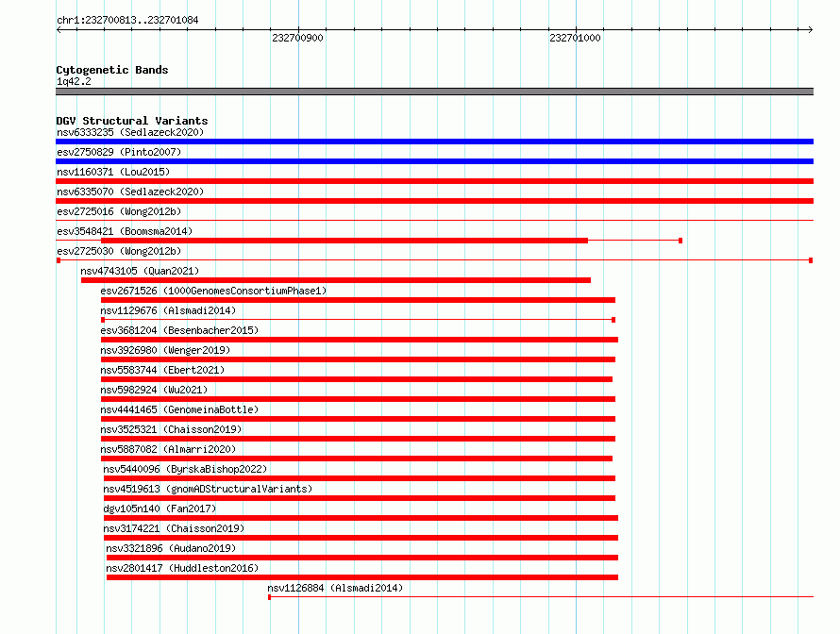Open nsv4519613 (gnomADStructuralVariants) label

coord(208,489)
